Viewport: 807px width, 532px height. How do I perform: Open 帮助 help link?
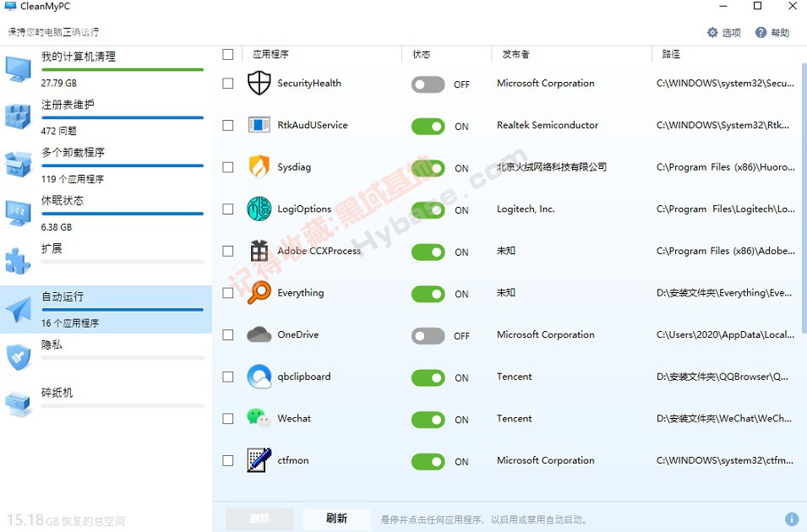coord(780,33)
